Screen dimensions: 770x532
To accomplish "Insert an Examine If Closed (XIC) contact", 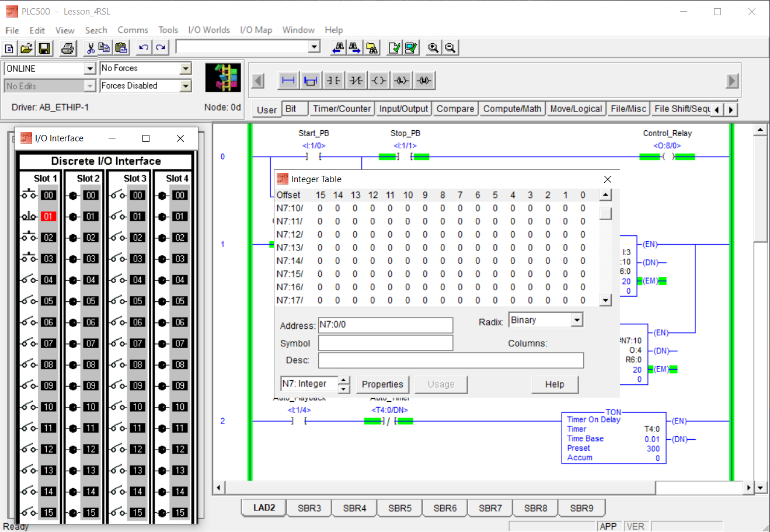I will click(333, 81).
